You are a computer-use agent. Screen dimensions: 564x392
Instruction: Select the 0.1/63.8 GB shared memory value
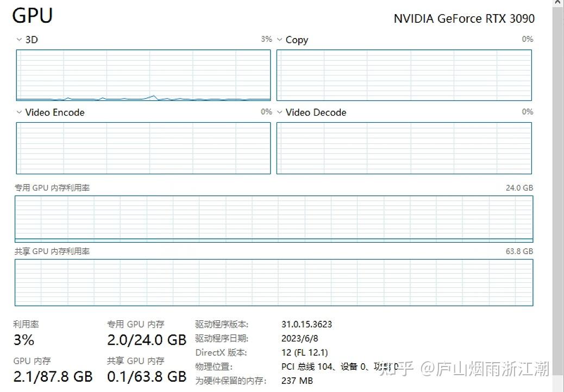pos(147,376)
